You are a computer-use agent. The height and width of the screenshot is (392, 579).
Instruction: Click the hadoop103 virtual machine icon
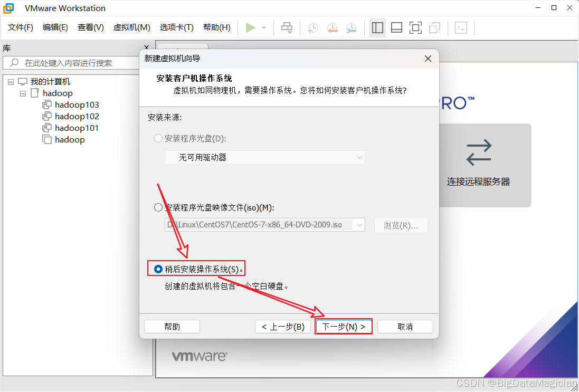(x=47, y=105)
